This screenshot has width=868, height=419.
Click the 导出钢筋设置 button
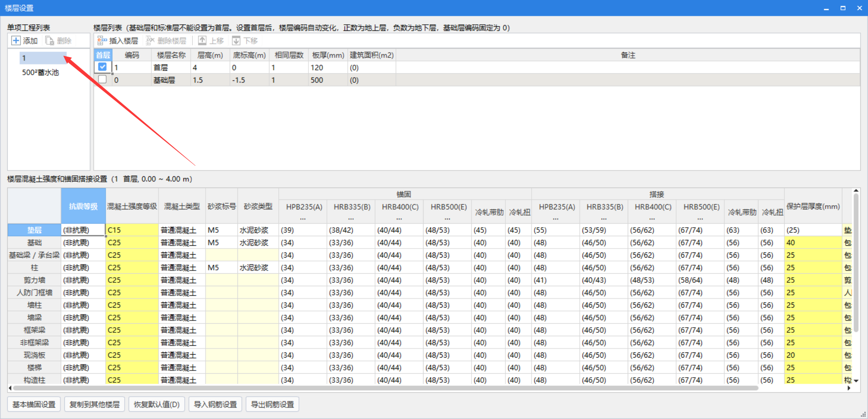pos(272,404)
